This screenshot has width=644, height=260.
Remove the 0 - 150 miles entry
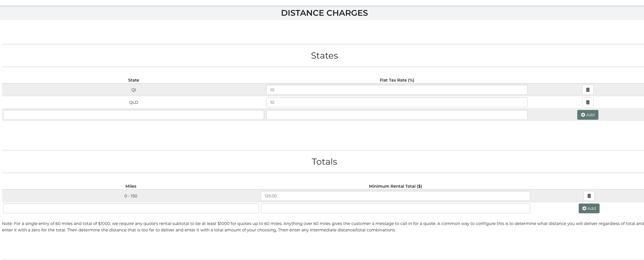[589, 196]
